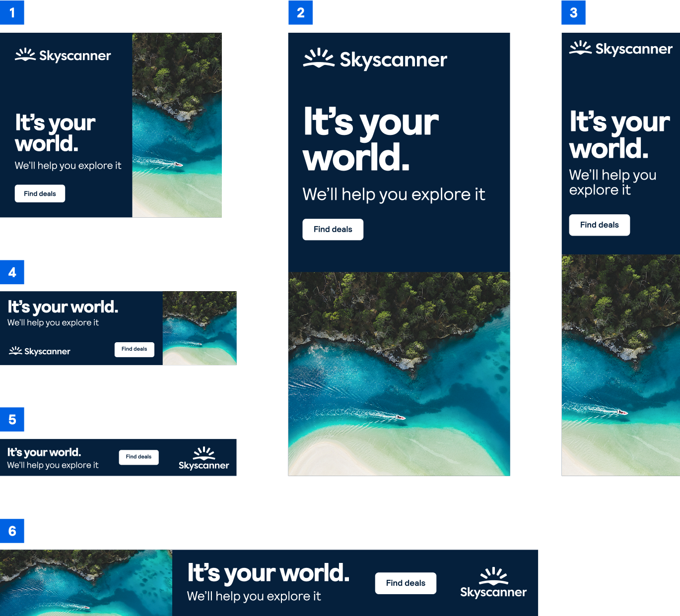The width and height of the screenshot is (680, 616).
Task: Click "We'll help you explore it" in banner 1
Action: [68, 166]
